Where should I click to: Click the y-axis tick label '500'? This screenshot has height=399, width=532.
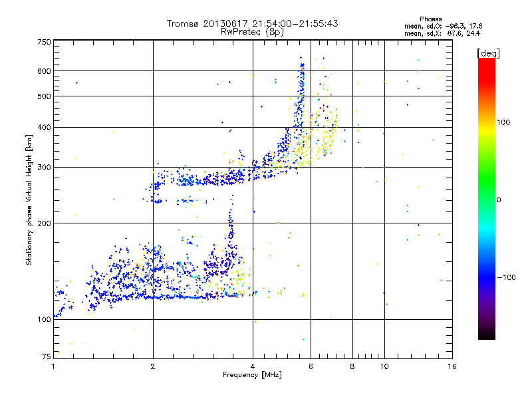pos(44,96)
